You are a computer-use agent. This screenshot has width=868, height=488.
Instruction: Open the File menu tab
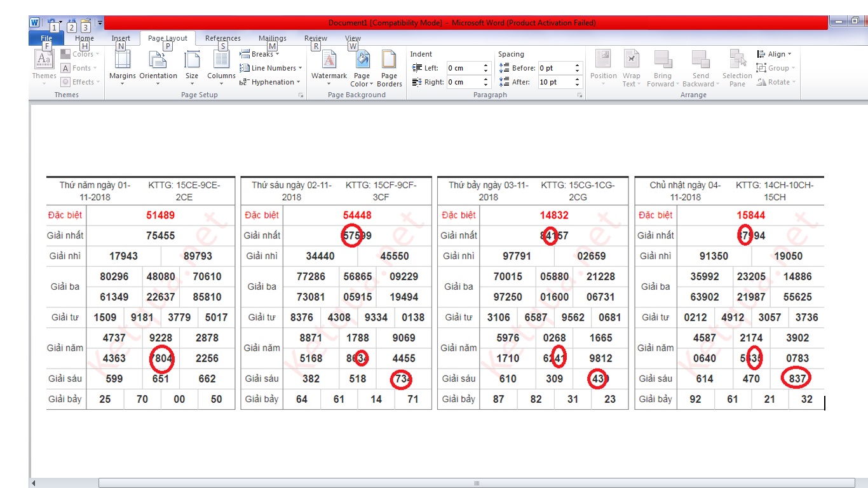46,38
